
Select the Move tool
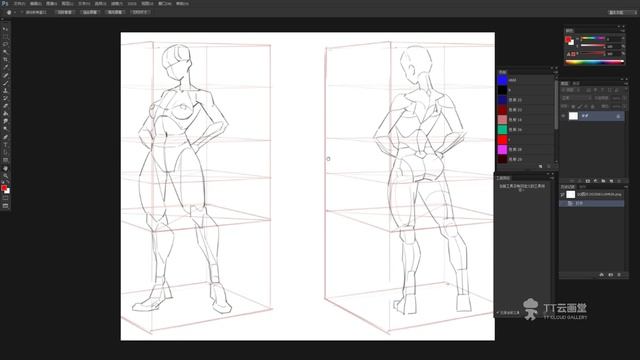[5, 29]
